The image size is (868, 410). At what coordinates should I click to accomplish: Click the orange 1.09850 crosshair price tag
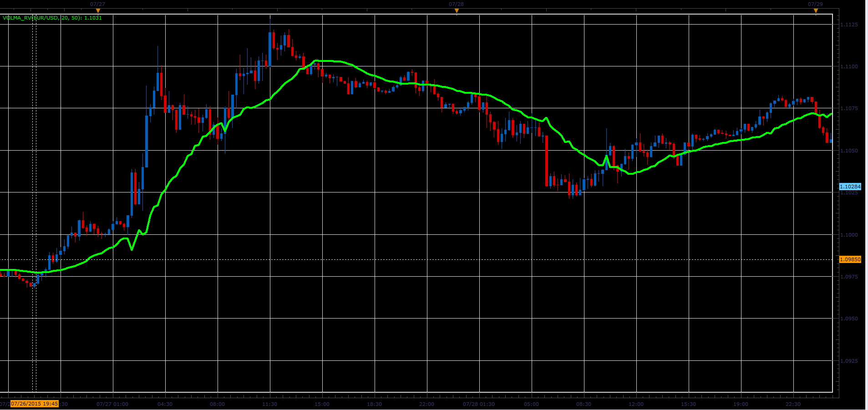[850, 259]
